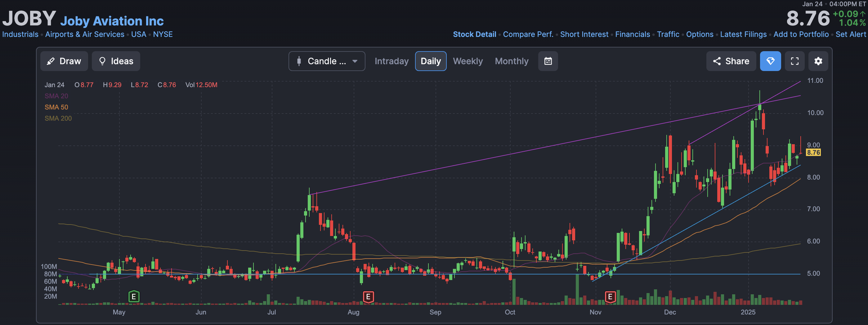Click the 100M volume axis label
Screen dimensions: 868x325
point(49,266)
